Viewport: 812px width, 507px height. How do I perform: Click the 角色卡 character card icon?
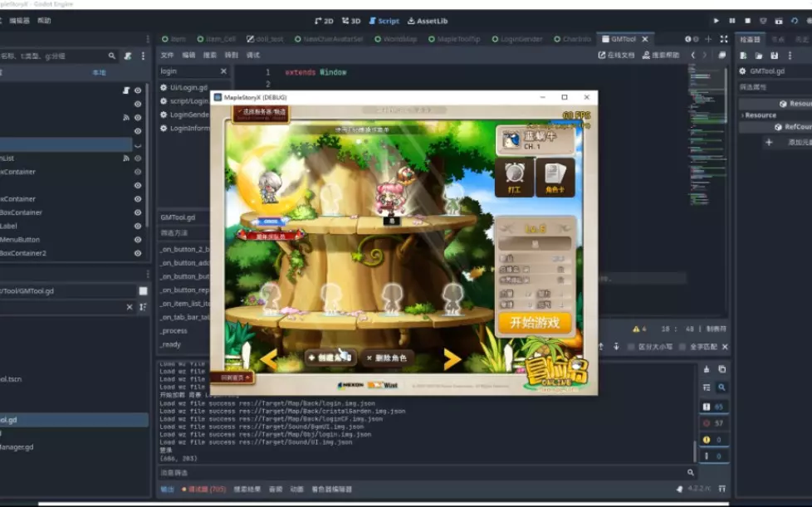pyautogui.click(x=555, y=178)
